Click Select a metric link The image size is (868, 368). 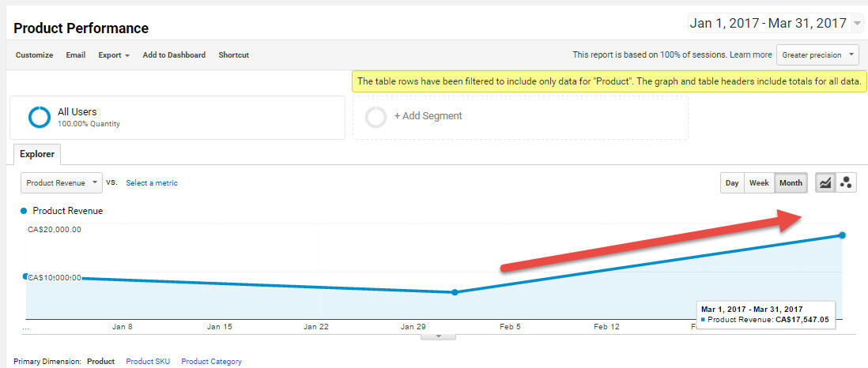tap(152, 183)
